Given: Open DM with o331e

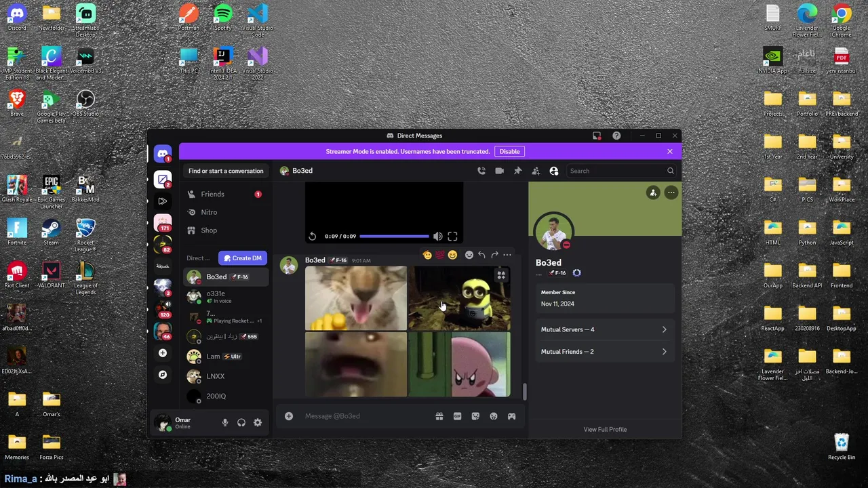Looking at the screenshot, I should tap(225, 297).
